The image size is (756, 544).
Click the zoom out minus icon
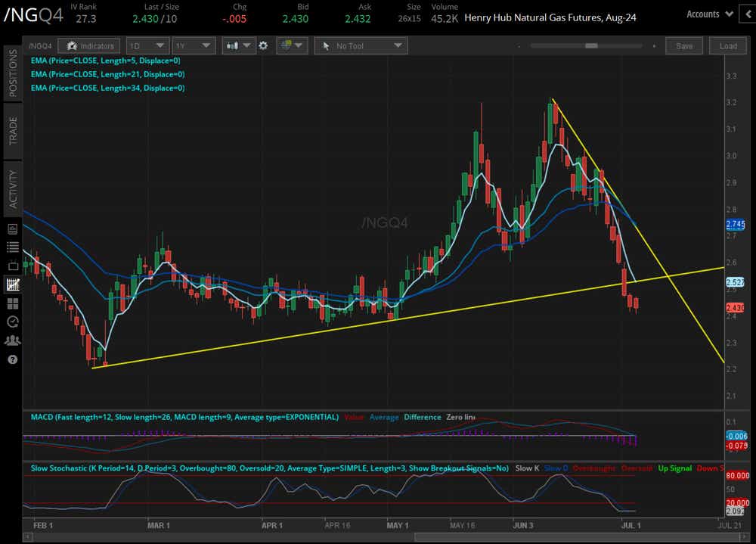519,46
